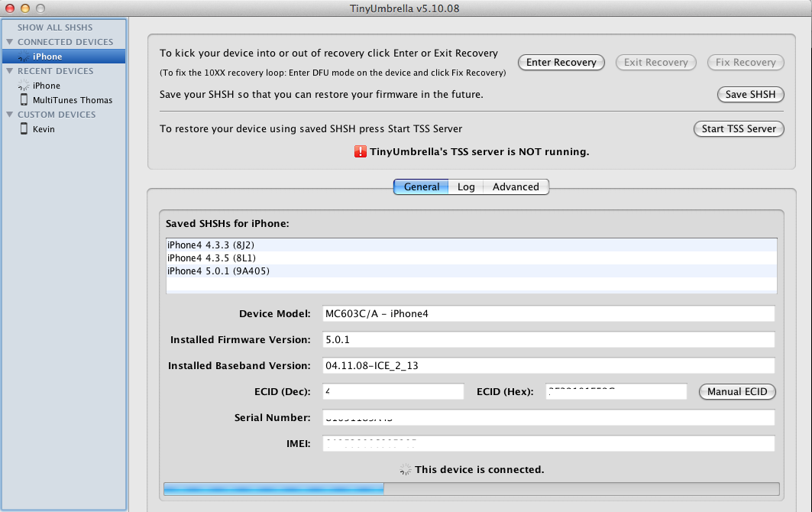Click the spinner icon beside device connected status
Viewport: 812px width, 512px height.
(406, 469)
